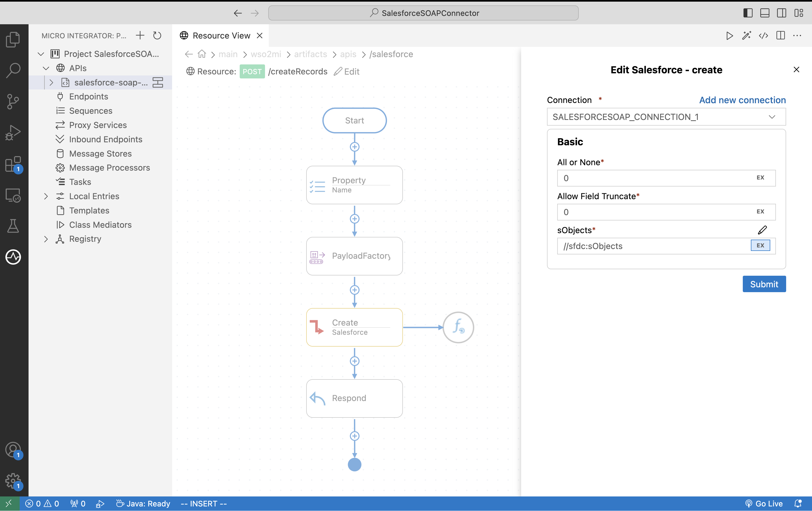
Task: Go back with navigation arrow
Action: tap(238, 13)
